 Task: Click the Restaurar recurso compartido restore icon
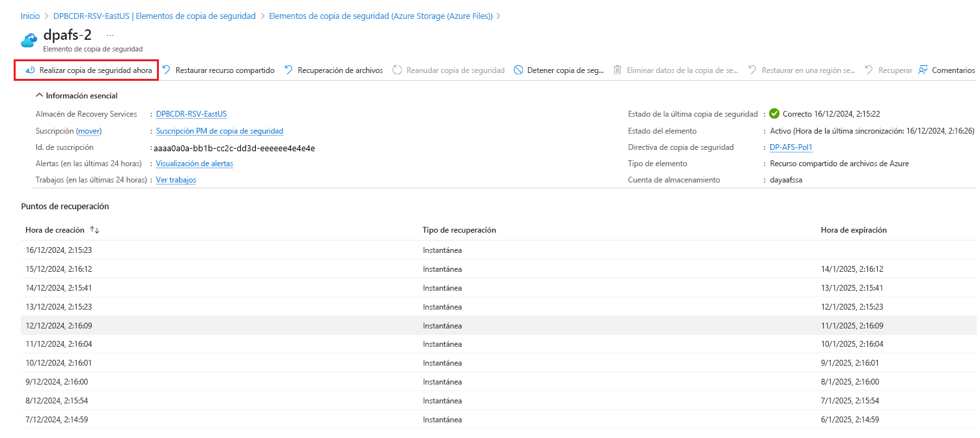click(167, 70)
